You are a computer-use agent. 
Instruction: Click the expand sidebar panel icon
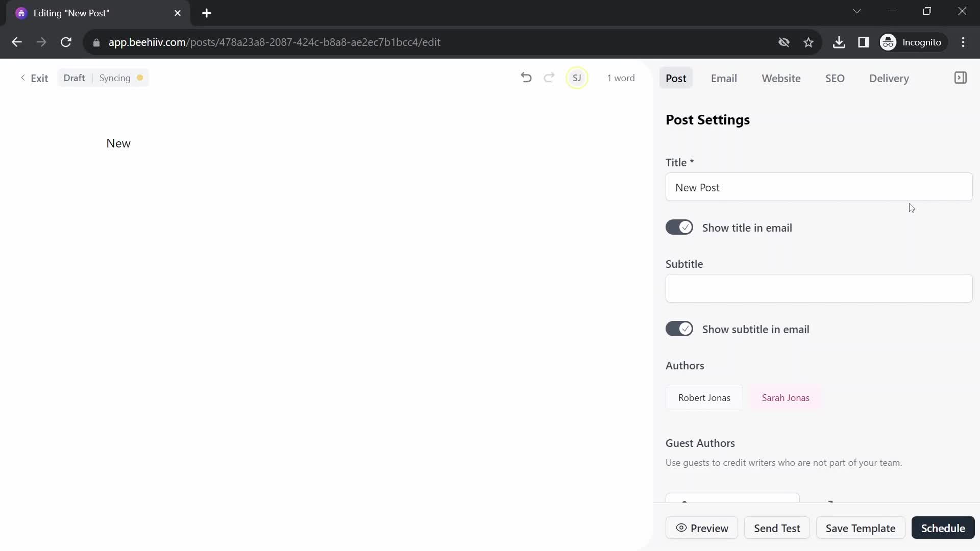961,78
